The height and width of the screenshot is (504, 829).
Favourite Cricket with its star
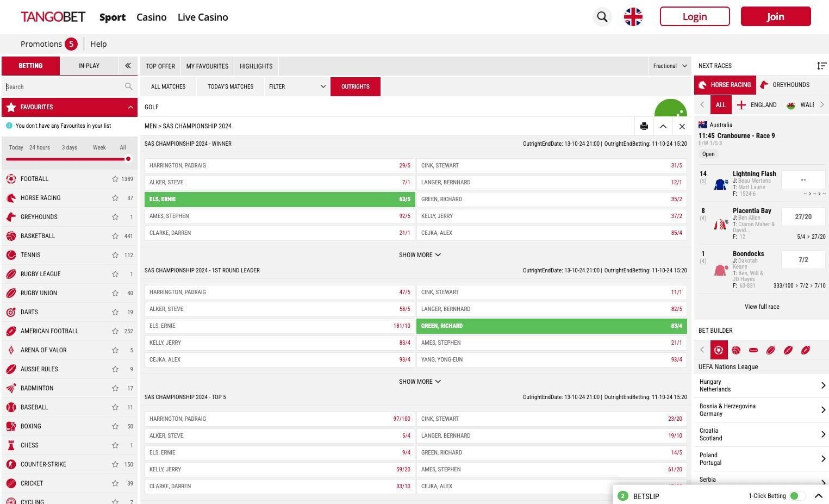coord(115,483)
